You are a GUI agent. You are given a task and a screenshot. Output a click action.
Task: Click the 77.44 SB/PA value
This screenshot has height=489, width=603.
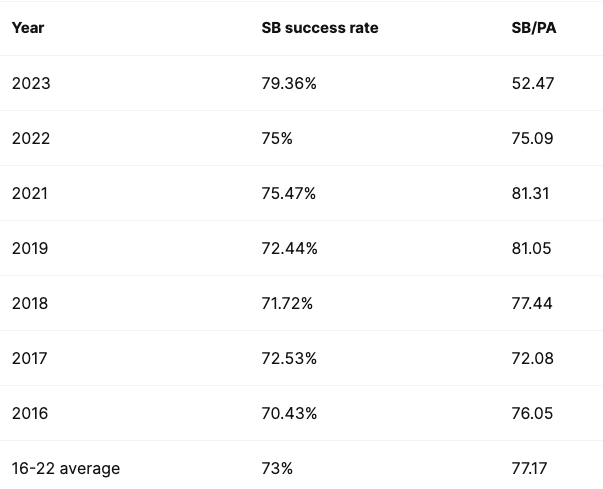[532, 303]
